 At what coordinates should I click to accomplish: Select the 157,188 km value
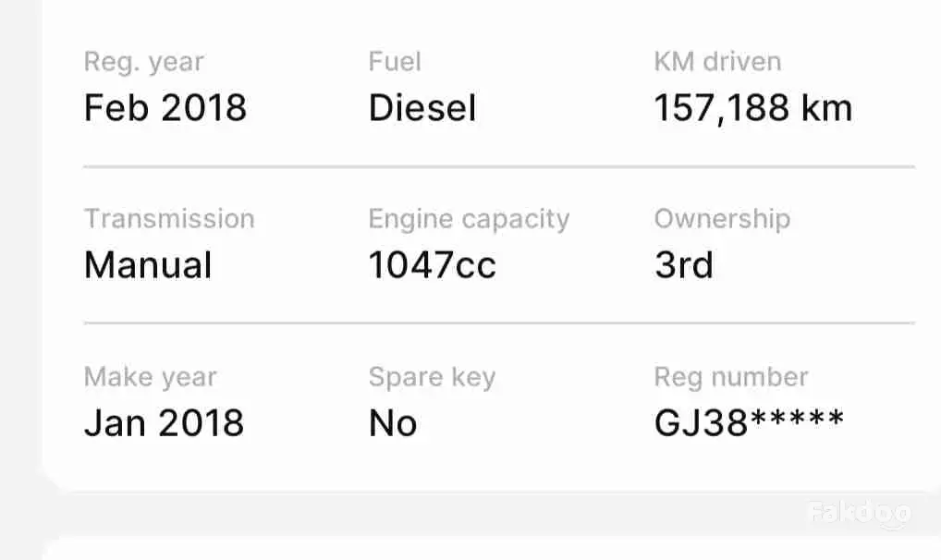pos(753,109)
